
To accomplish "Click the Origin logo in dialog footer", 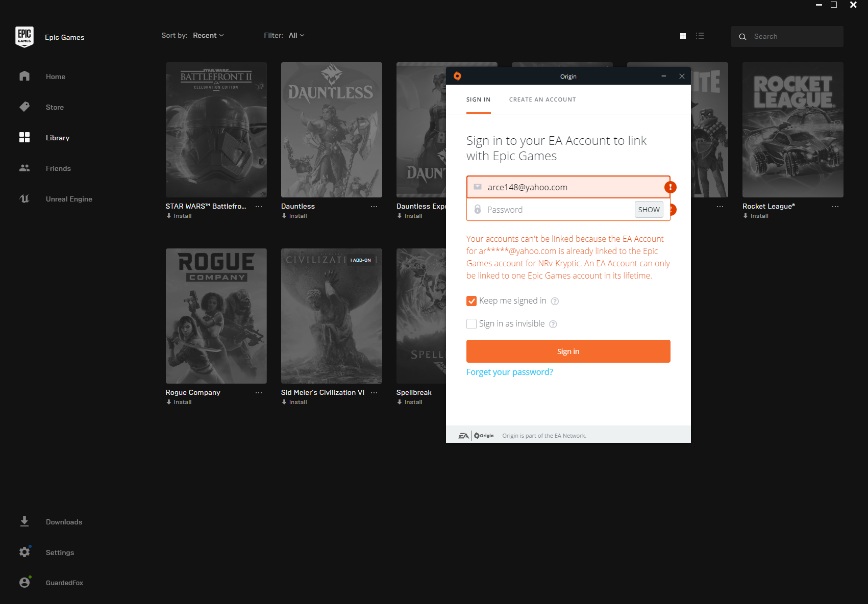I will pos(484,436).
